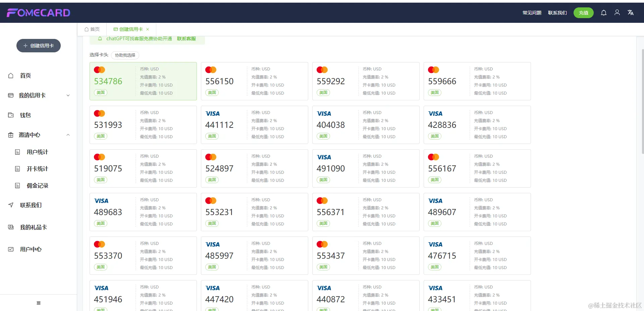Click the FOMECARD logo
The image size is (644, 311).
coord(39,13)
